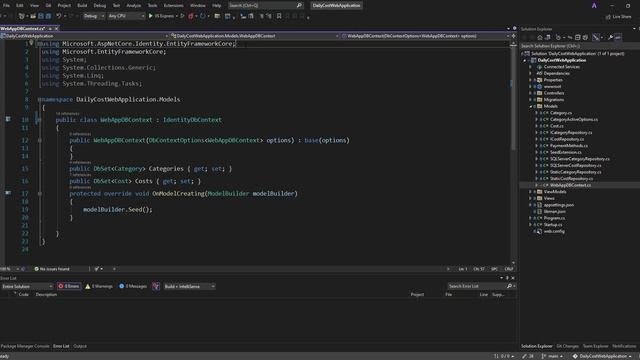Select SeedExtension.cs file
Image resolution: width=640 pixels, height=360 pixels.
(x=566, y=152)
